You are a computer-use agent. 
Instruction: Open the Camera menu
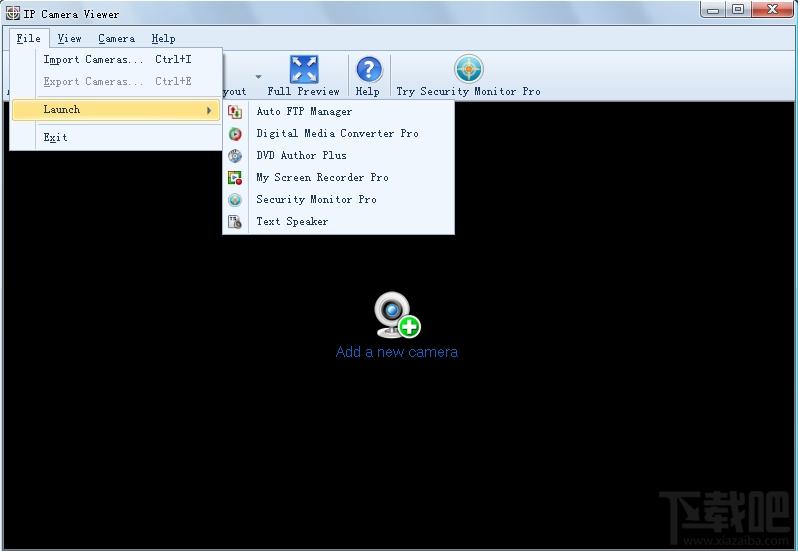click(117, 38)
